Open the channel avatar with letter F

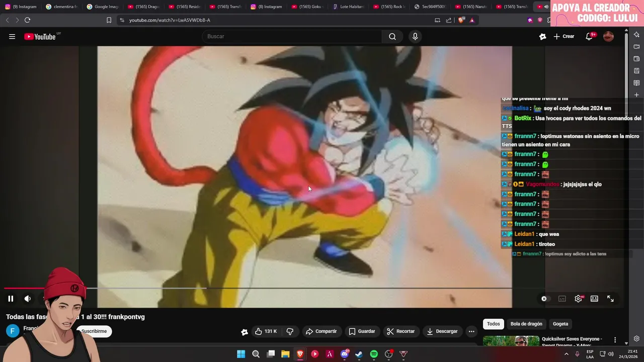pos(13,331)
